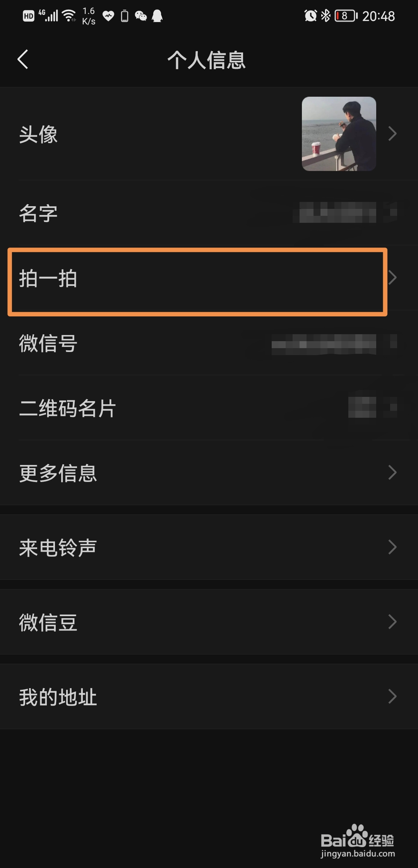Image resolution: width=418 pixels, height=868 pixels.
Task: Tap the Wi-Fi signal icon
Action: click(x=69, y=16)
